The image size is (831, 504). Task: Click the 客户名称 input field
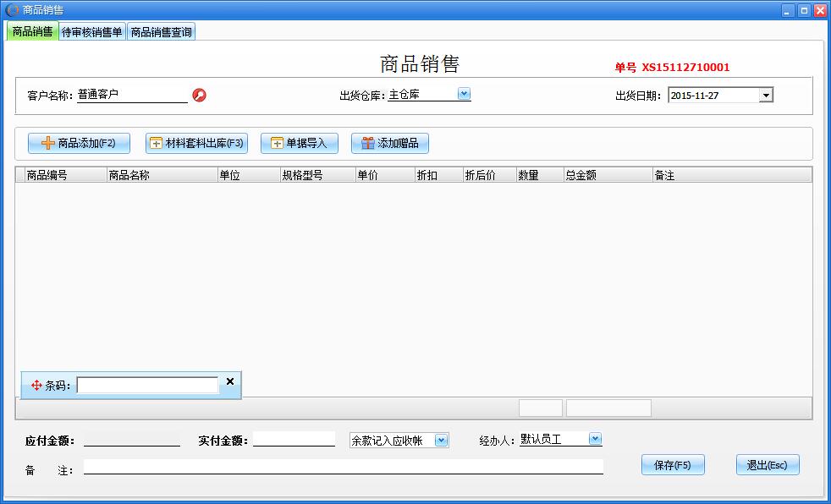133,95
